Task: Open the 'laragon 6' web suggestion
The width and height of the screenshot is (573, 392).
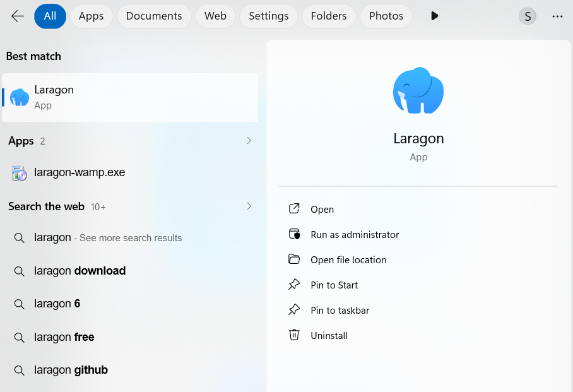Action: pyautogui.click(x=130, y=304)
